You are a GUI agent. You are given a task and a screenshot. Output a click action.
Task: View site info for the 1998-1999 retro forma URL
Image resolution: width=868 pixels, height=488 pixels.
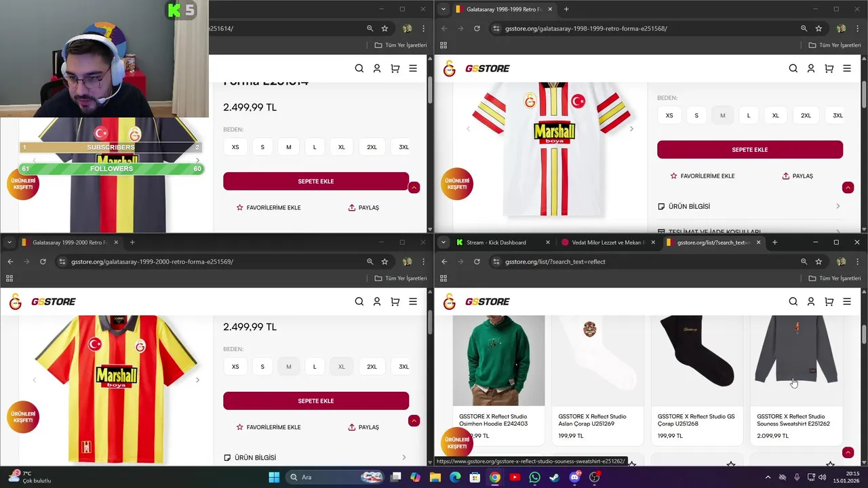point(496,28)
